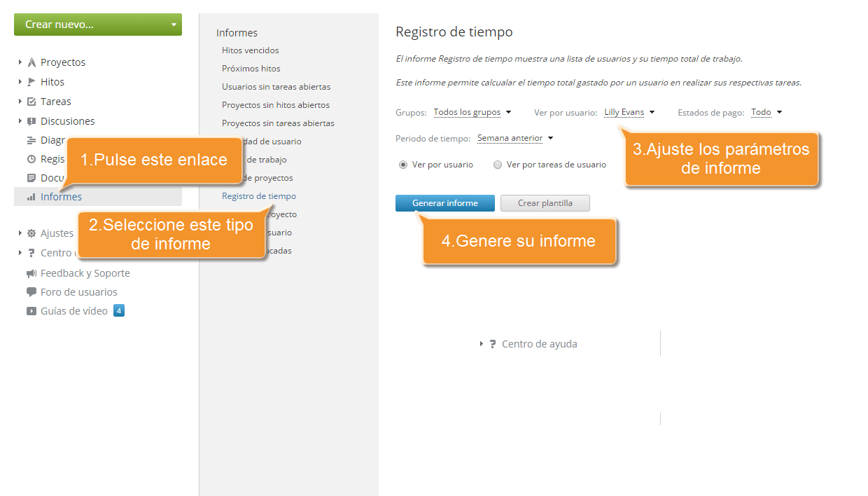Open the Crear nuevo dropdown button
Viewport: 868px width, 496px height.
pyautogui.click(x=98, y=25)
